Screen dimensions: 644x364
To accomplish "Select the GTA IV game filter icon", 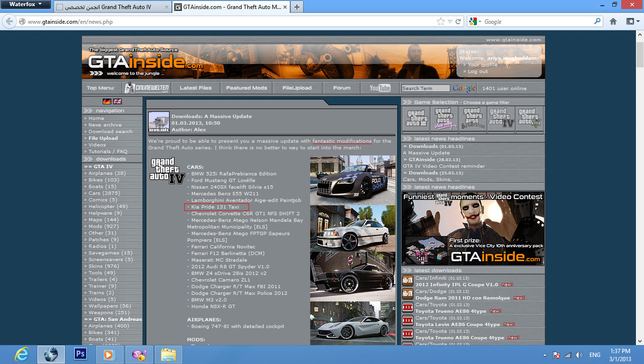I will click(x=501, y=119).
